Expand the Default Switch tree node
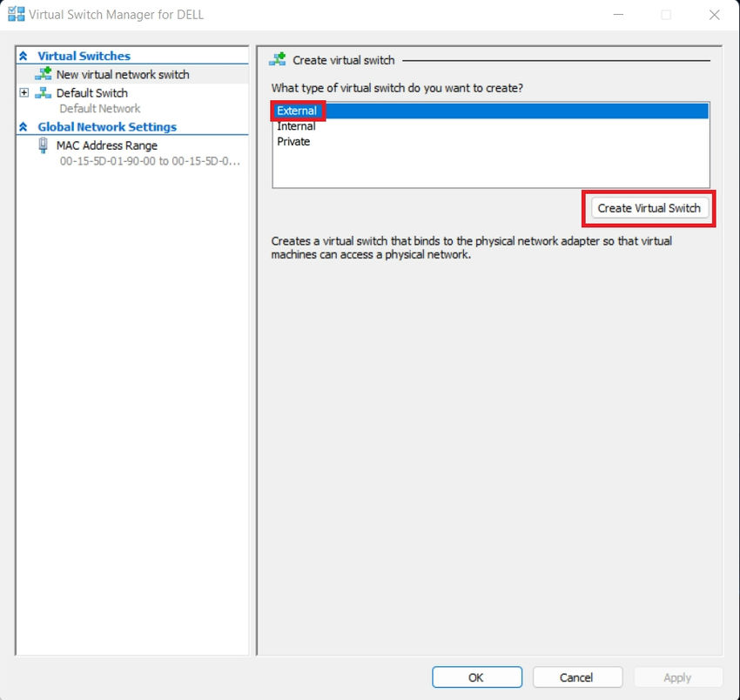The image size is (740, 700). (x=23, y=92)
